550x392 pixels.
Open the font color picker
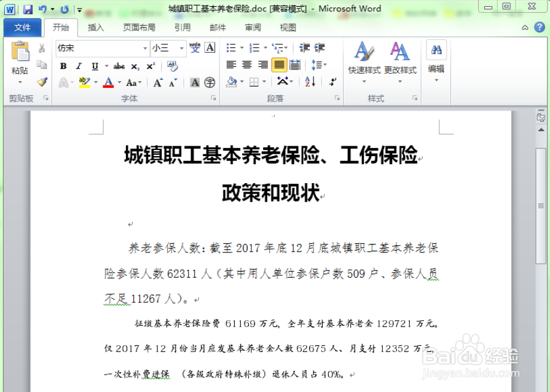click(x=108, y=82)
